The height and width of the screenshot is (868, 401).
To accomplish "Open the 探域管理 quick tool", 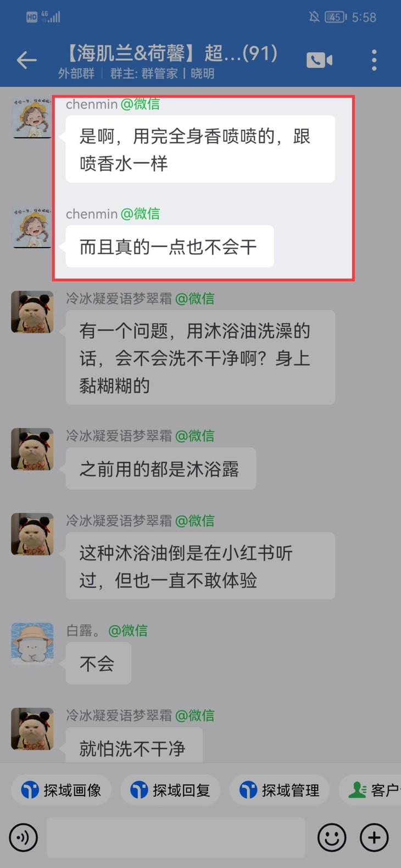I will pyautogui.click(x=279, y=790).
